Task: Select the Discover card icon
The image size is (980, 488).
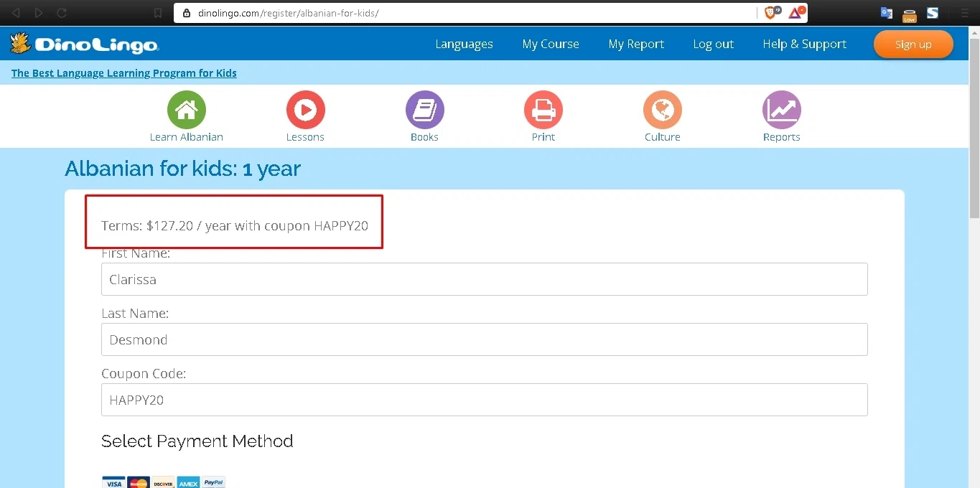Action: [163, 482]
